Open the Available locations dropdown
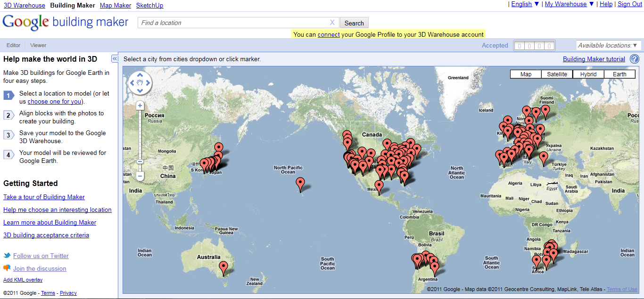Screen dimensions: 644x299 click(609, 45)
